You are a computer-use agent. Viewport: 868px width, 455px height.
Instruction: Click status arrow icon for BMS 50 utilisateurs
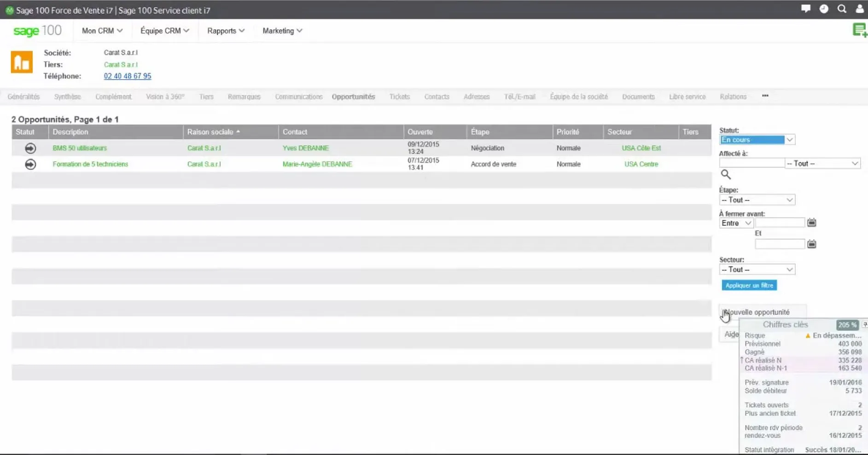pos(30,148)
